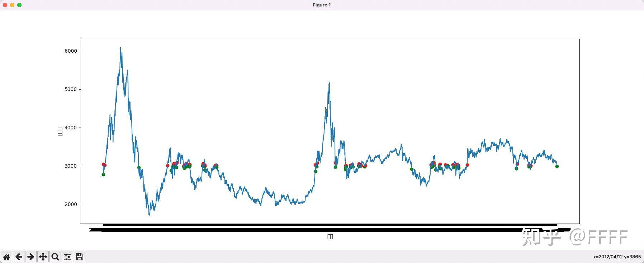Go forward to next view
Image resolution: width=644 pixels, height=263 pixels.
pos(31,257)
